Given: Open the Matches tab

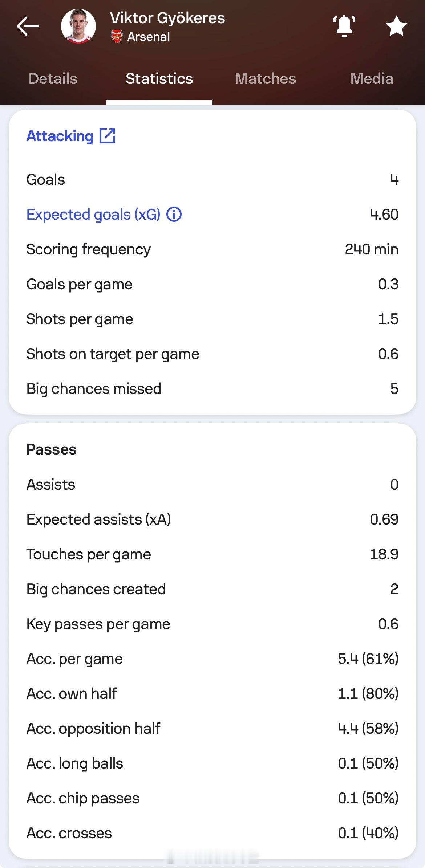Looking at the screenshot, I should pos(266,79).
